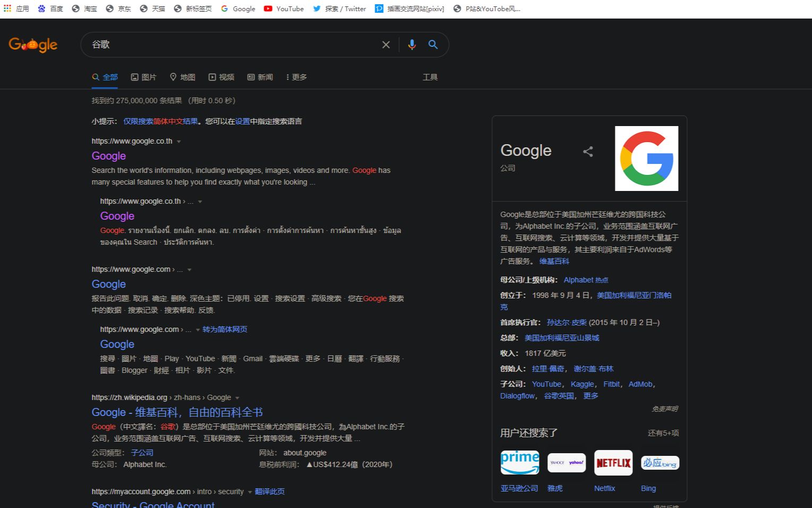
Task: Expand arrow beside https://www.google.com result
Action: point(189,270)
